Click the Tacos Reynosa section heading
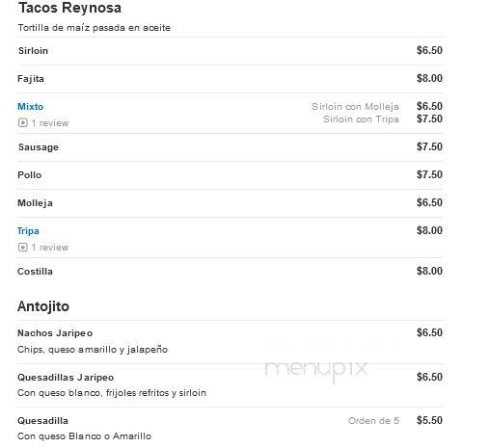This screenshot has height=448, width=489. click(x=69, y=8)
